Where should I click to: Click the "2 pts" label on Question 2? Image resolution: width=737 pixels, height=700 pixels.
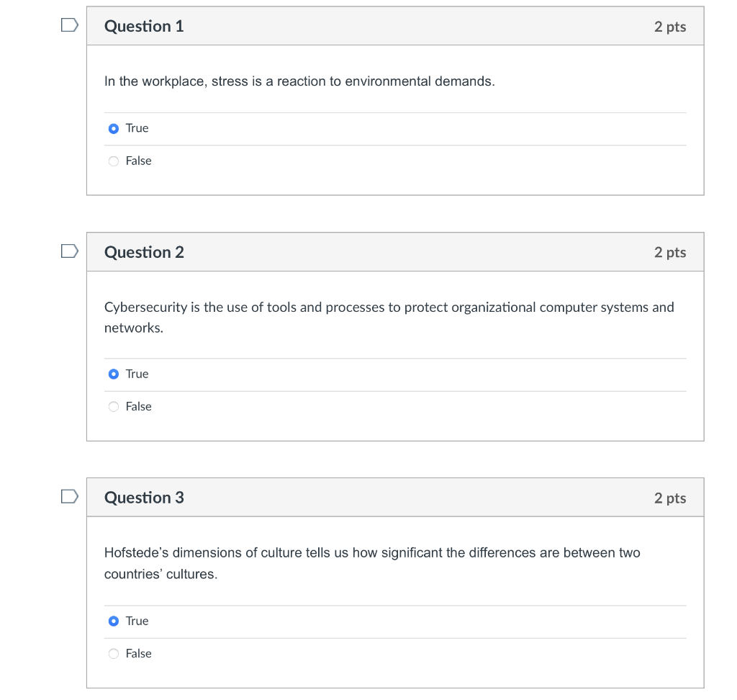click(669, 252)
